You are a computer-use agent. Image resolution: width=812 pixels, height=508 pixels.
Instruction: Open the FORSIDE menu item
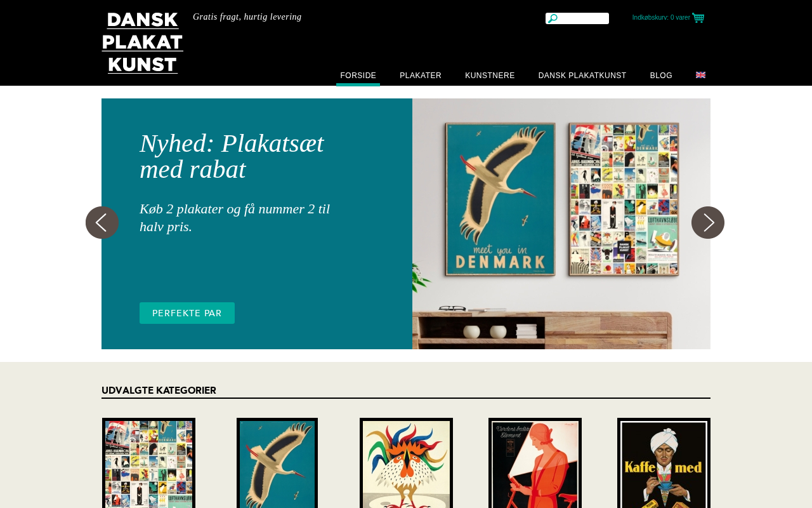(358, 76)
